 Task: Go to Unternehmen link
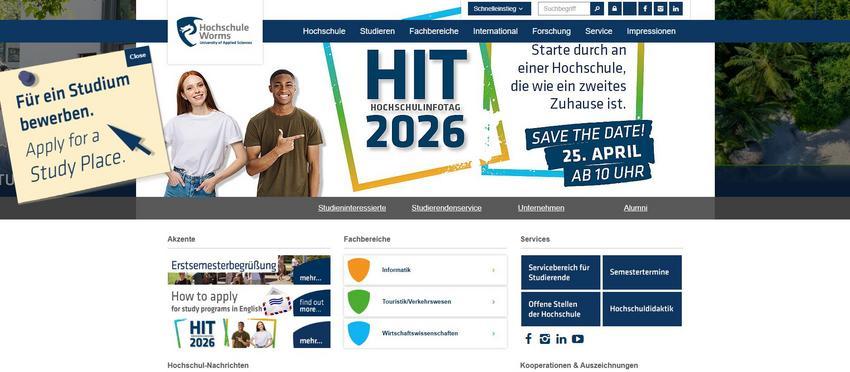541,208
